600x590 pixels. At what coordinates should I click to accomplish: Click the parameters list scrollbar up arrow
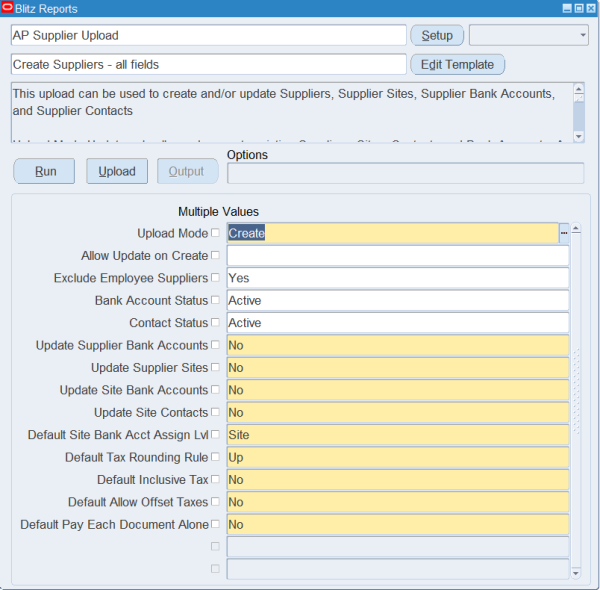tap(576, 229)
